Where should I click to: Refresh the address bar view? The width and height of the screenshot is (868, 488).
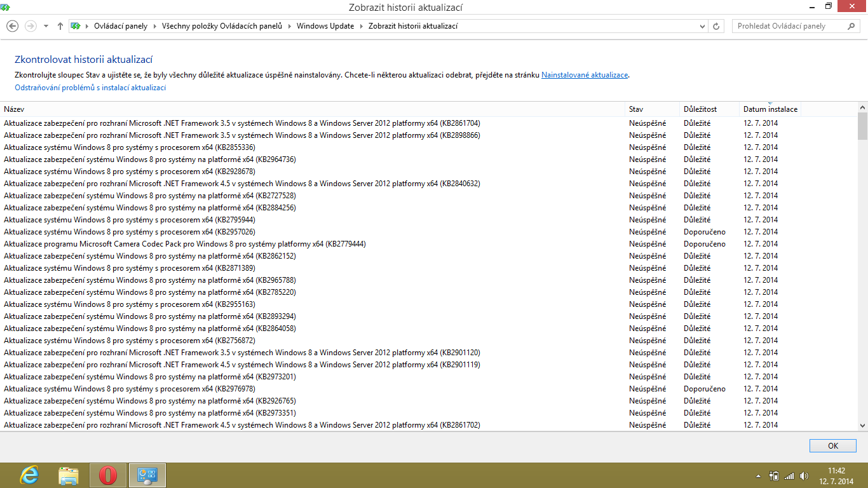click(x=717, y=26)
